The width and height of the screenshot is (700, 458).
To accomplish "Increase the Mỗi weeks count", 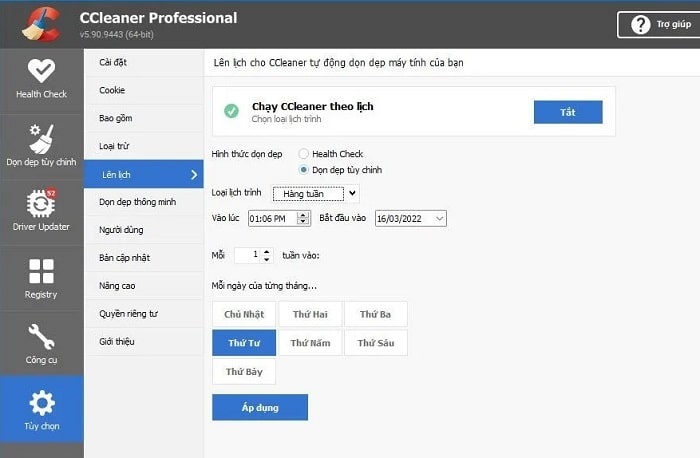I will [x=267, y=252].
